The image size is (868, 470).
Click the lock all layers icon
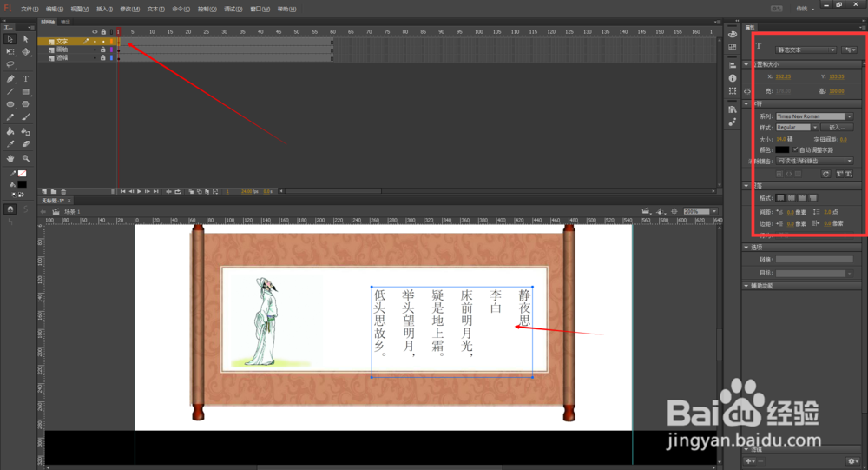point(103,32)
